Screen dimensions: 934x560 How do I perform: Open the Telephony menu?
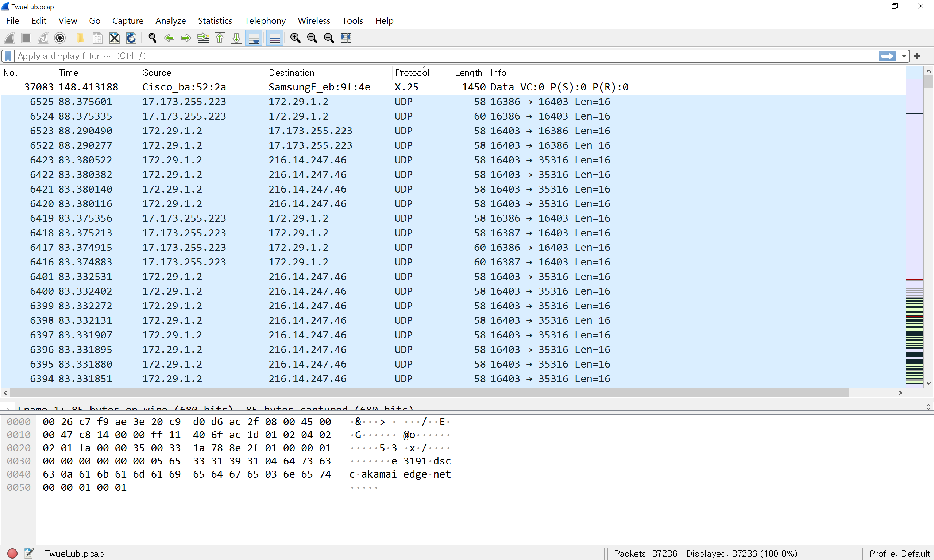(265, 21)
